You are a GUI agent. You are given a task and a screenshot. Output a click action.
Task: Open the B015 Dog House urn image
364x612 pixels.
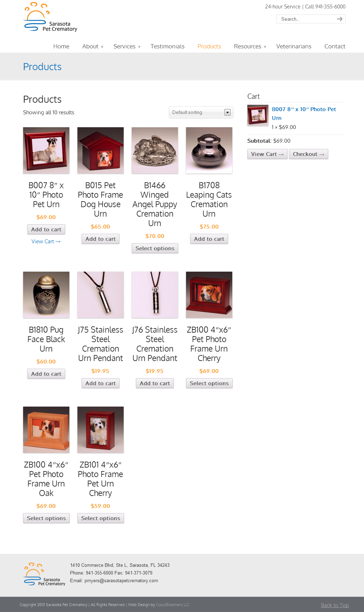coord(101,150)
